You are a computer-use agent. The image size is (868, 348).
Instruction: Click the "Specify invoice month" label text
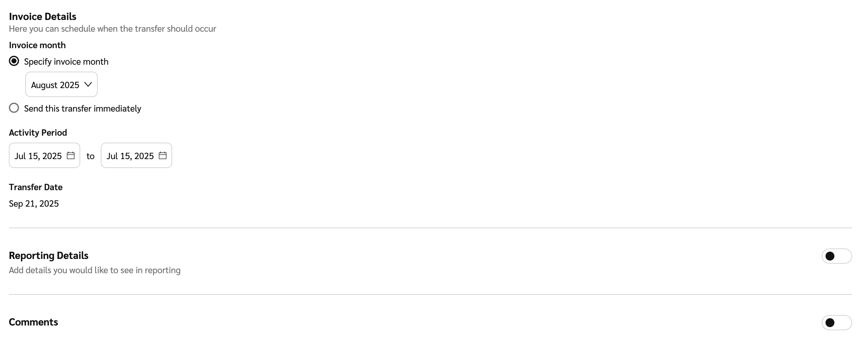click(x=66, y=62)
